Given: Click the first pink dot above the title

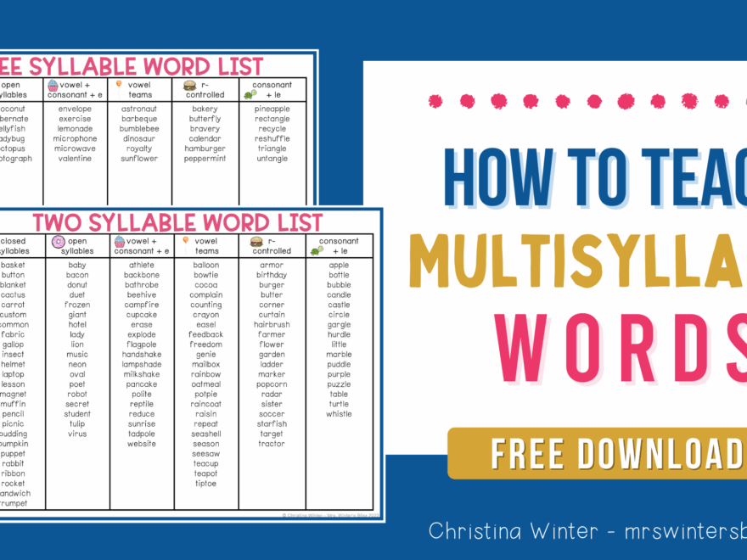Looking at the screenshot, I should [x=435, y=101].
